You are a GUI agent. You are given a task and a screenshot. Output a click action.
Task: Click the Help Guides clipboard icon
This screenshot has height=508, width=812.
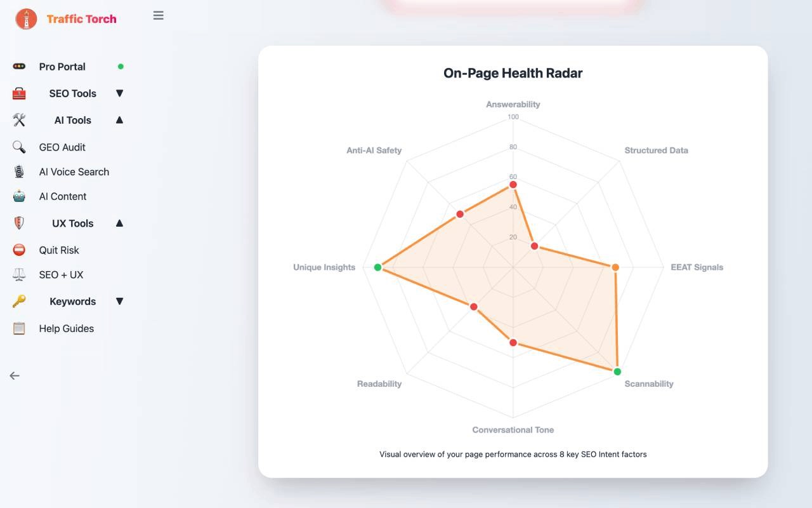19,329
